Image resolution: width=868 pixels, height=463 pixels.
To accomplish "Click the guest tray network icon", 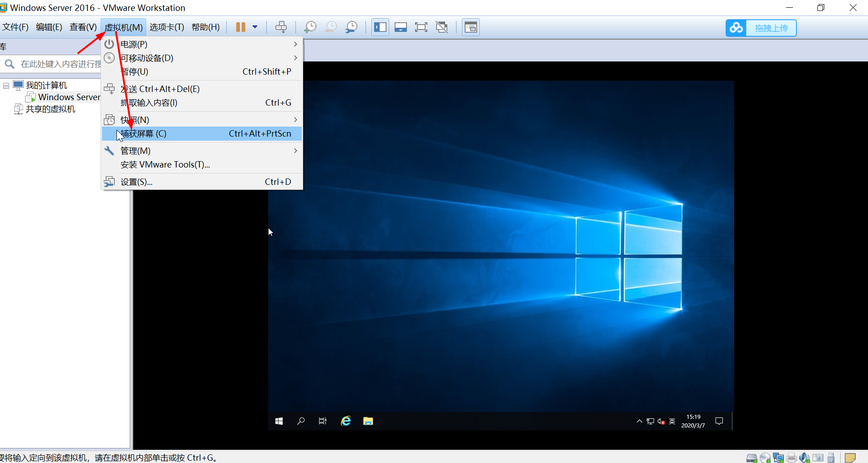I will pos(650,422).
